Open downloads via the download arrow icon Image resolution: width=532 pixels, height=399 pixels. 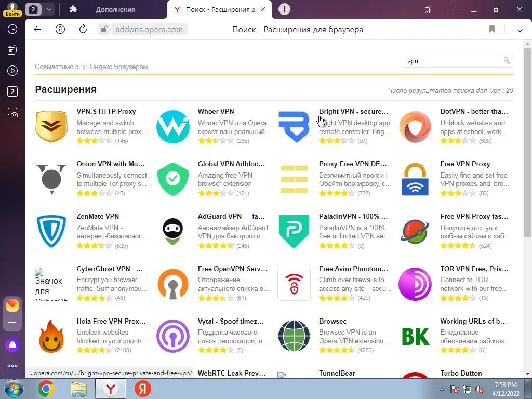coord(520,30)
